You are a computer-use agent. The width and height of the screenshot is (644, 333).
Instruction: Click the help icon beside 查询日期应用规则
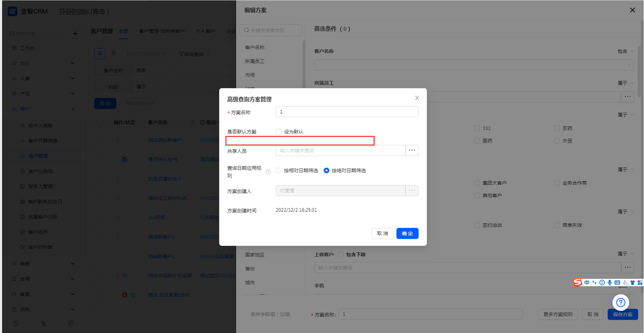click(268, 172)
